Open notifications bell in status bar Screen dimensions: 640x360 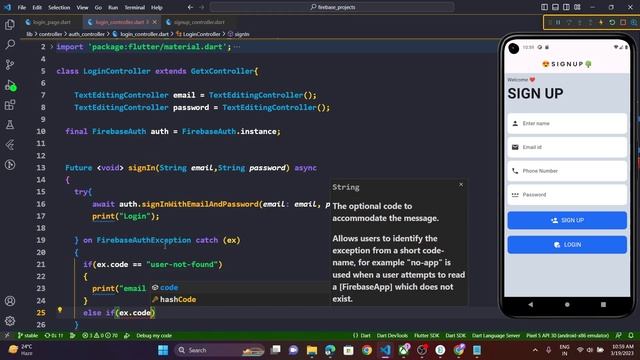point(631,336)
